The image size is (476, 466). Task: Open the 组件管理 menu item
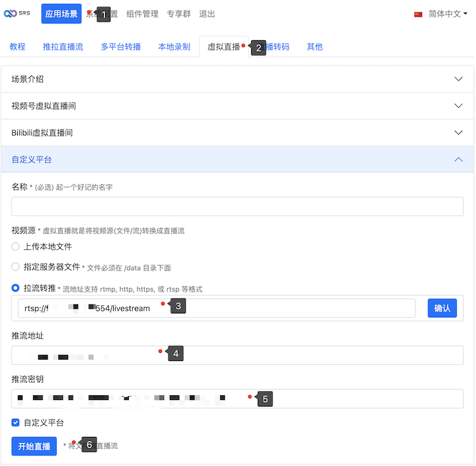[x=142, y=14]
